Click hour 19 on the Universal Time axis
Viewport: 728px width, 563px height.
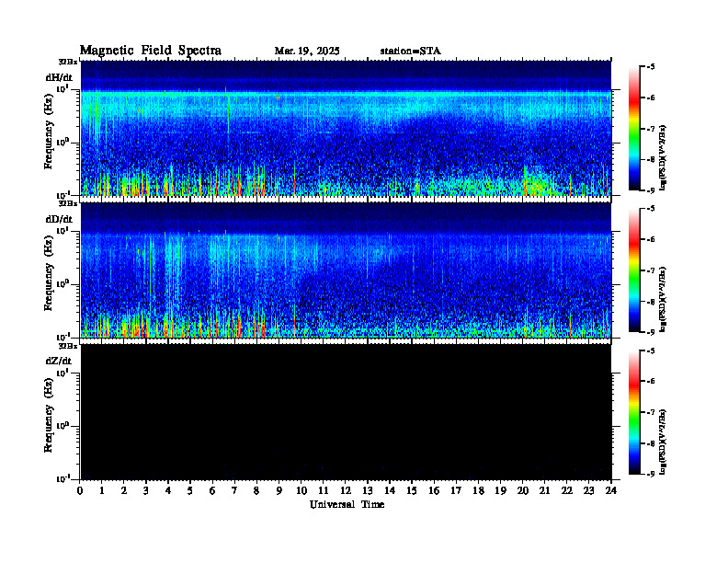[500, 490]
